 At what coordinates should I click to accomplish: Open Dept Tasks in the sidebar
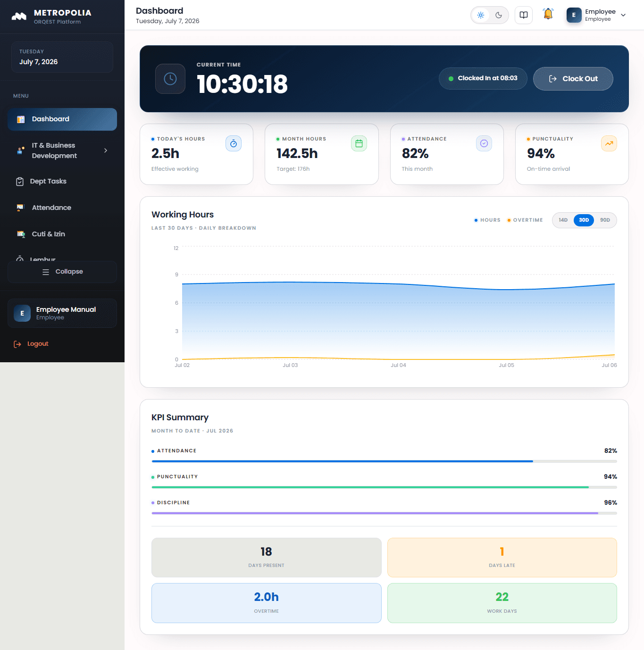click(62, 182)
